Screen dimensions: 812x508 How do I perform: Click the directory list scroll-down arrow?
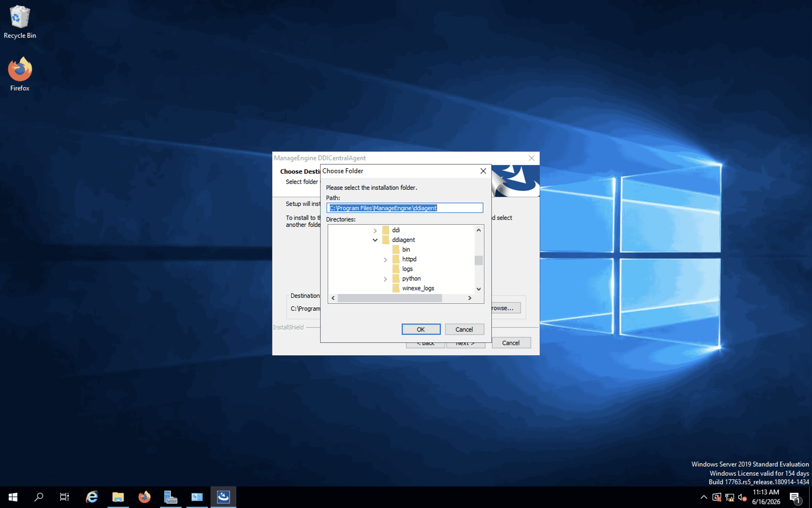(479, 289)
